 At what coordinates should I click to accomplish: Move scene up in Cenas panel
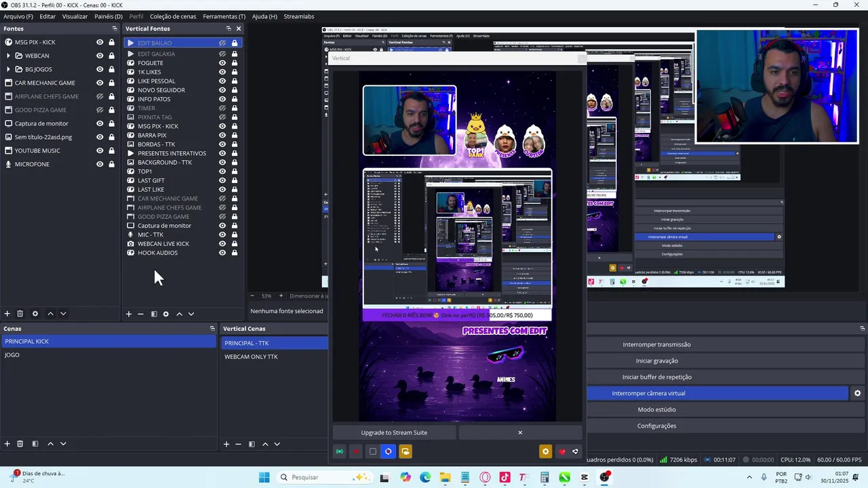coord(50,444)
